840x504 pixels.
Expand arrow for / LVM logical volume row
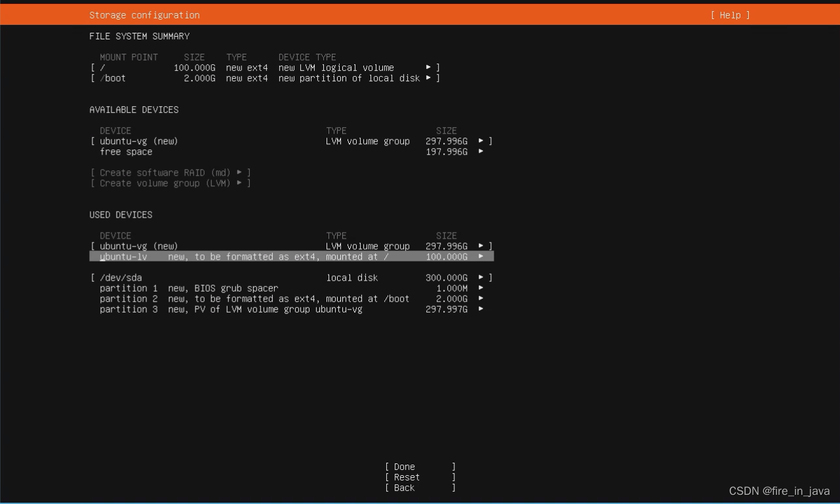[428, 68]
